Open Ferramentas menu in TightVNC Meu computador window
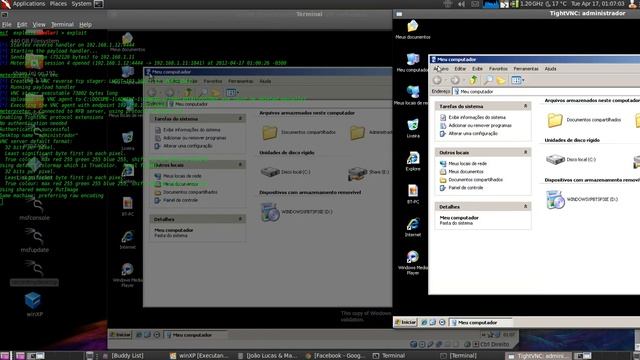Screen dimensions: 640x360 tap(526, 69)
